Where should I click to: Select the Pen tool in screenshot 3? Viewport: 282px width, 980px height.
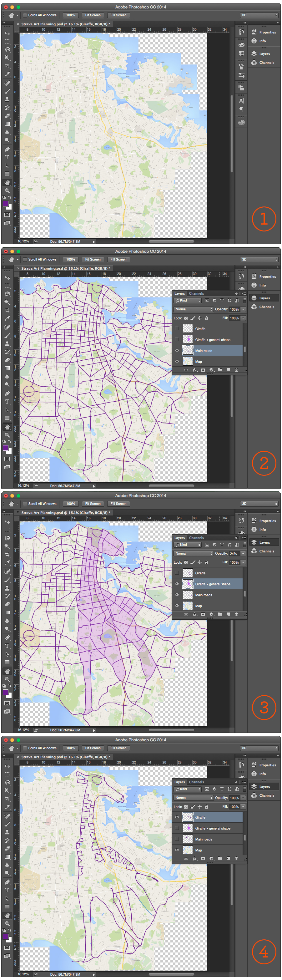7,637
